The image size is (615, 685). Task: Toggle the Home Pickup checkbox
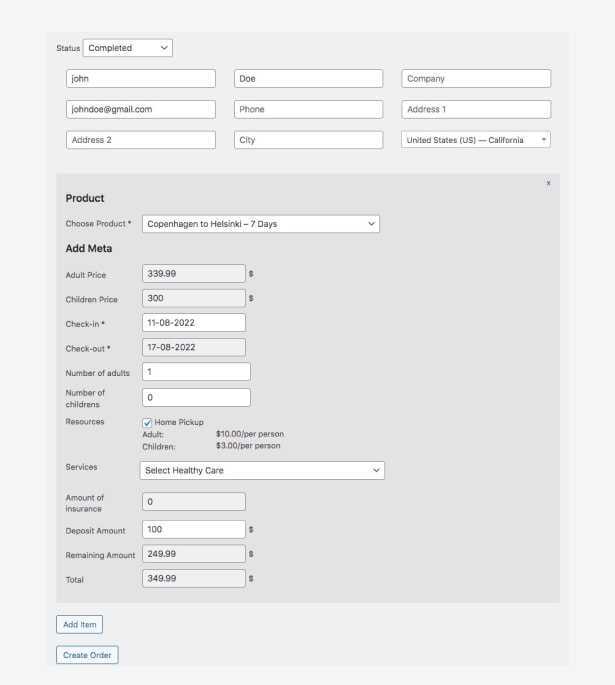147,422
